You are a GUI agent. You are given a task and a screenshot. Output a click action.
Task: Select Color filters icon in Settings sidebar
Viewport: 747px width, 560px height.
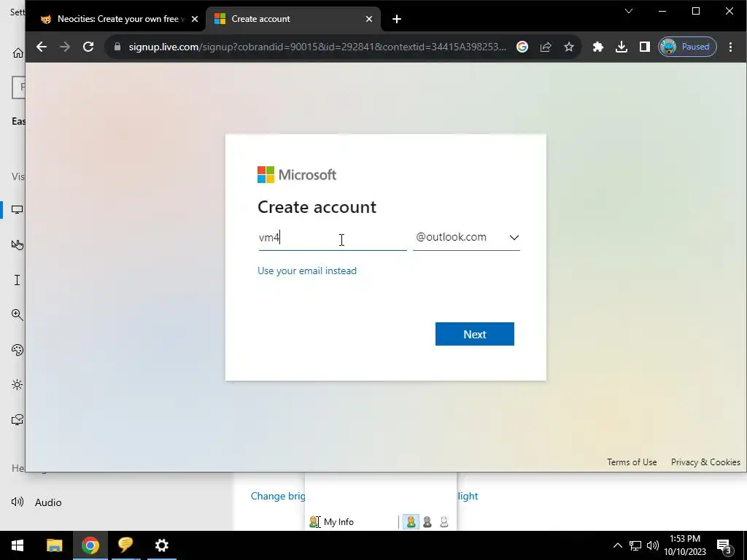(18, 350)
